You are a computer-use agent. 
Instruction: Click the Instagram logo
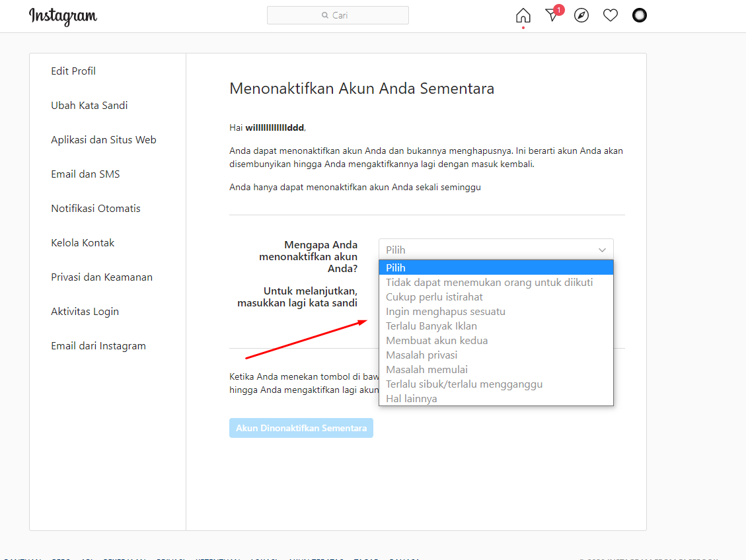63,17
